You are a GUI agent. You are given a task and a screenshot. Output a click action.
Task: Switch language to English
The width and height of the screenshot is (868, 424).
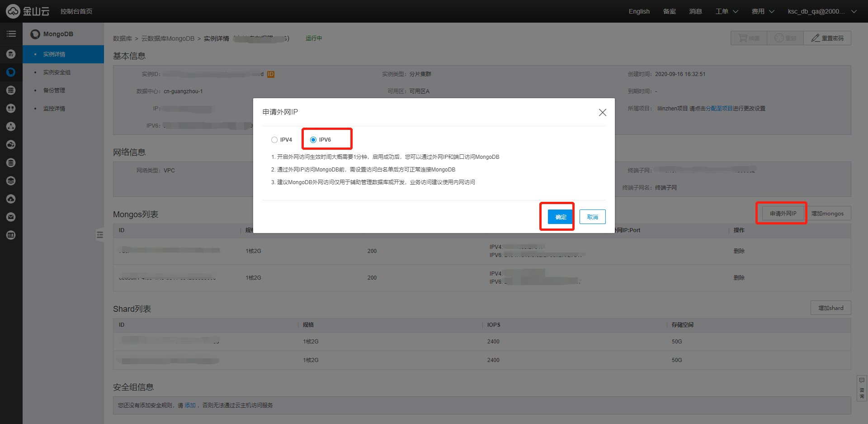pyautogui.click(x=639, y=11)
